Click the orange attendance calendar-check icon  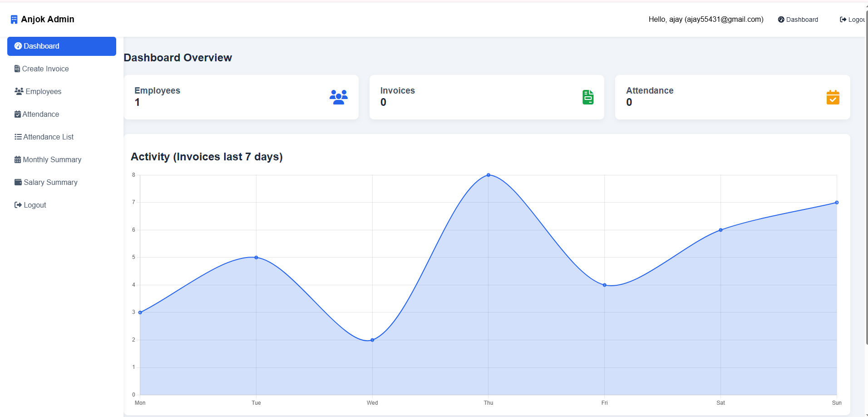(x=833, y=97)
